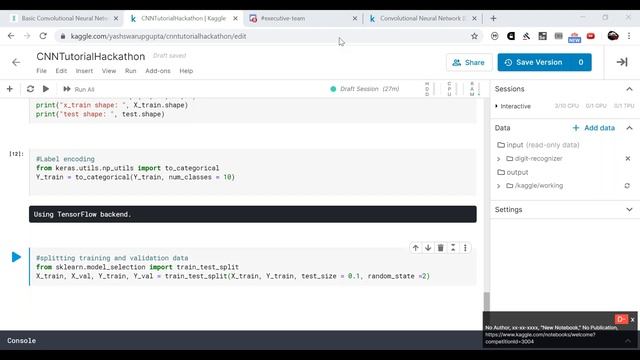
Task: Click the Save Version button
Action: click(x=544, y=62)
